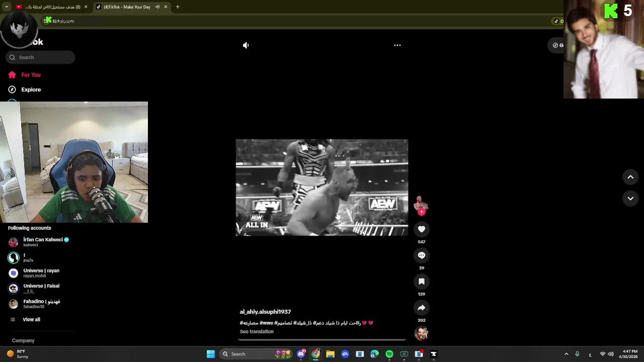The image size is (644, 362).
Task: Open Spotify from the taskbar
Action: coord(389,354)
